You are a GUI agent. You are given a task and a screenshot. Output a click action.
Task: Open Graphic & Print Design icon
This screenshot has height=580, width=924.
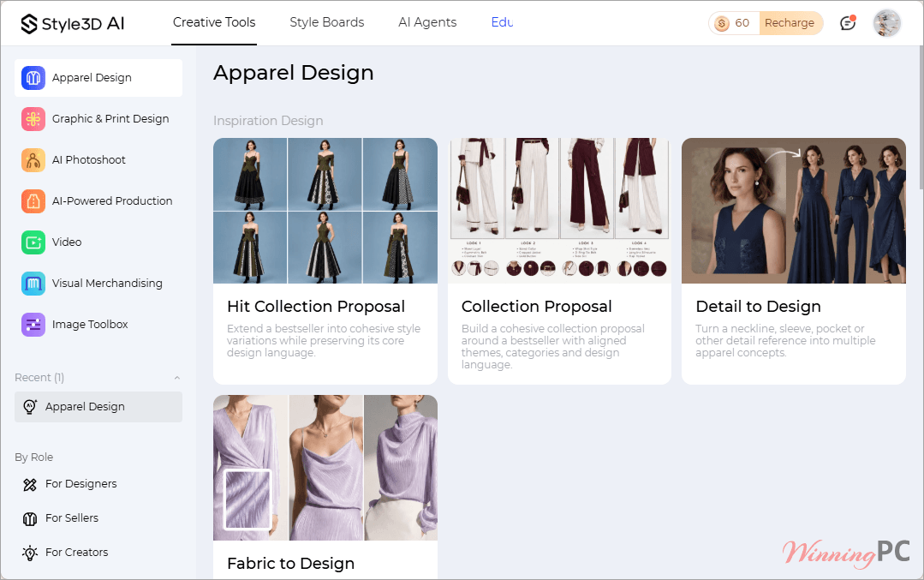click(33, 119)
